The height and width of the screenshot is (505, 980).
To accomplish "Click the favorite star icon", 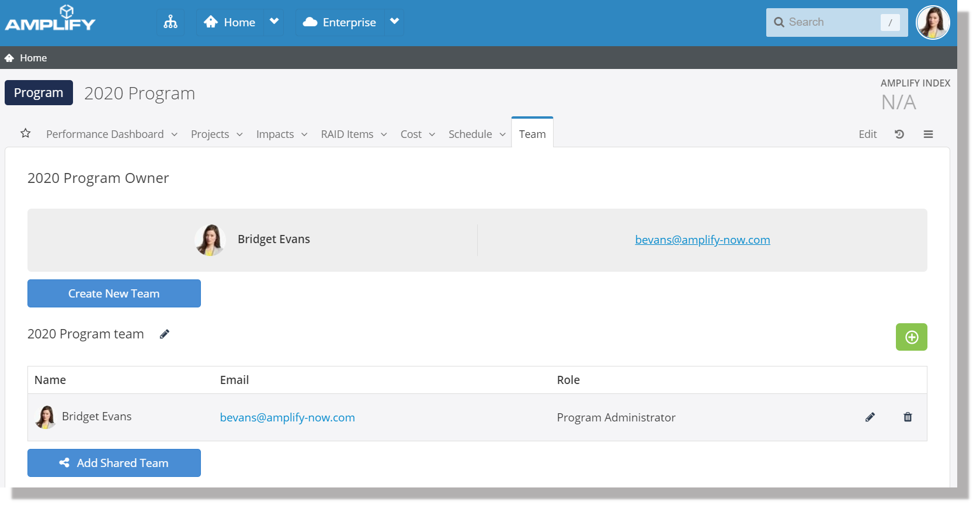I will pyautogui.click(x=25, y=133).
